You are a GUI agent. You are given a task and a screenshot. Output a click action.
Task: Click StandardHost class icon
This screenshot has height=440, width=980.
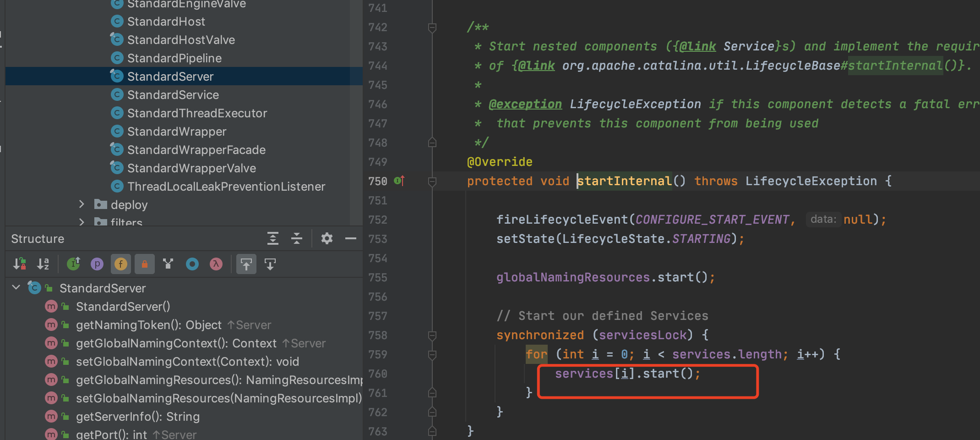[x=117, y=21]
